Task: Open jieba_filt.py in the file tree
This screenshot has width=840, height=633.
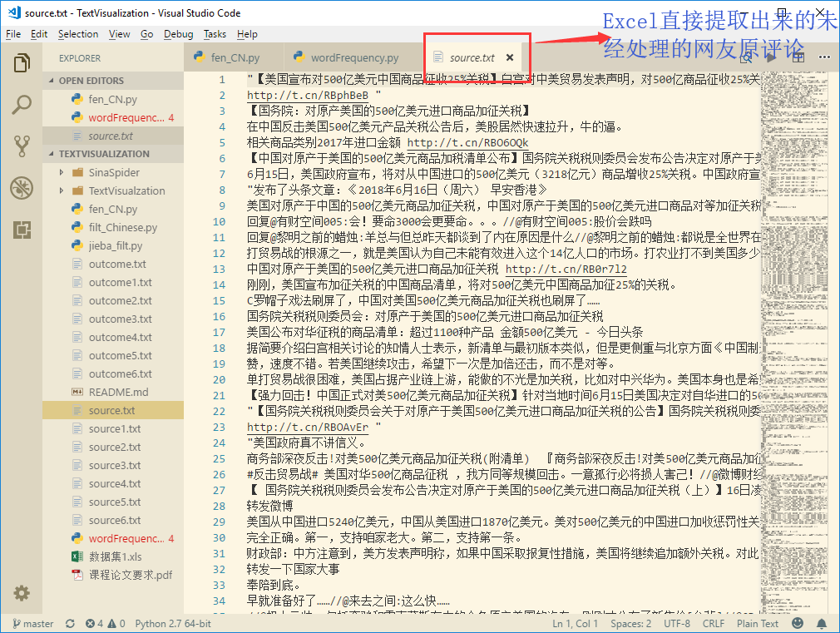Action: point(115,245)
